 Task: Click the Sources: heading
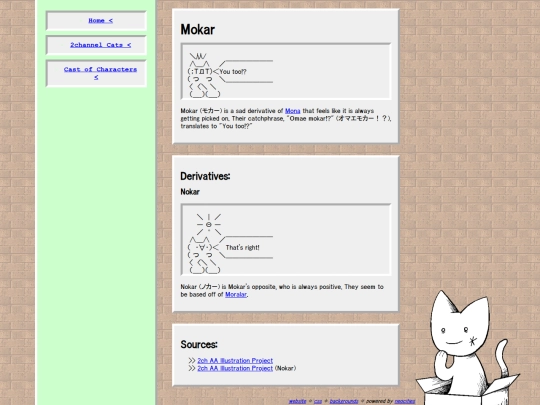pyautogui.click(x=199, y=344)
